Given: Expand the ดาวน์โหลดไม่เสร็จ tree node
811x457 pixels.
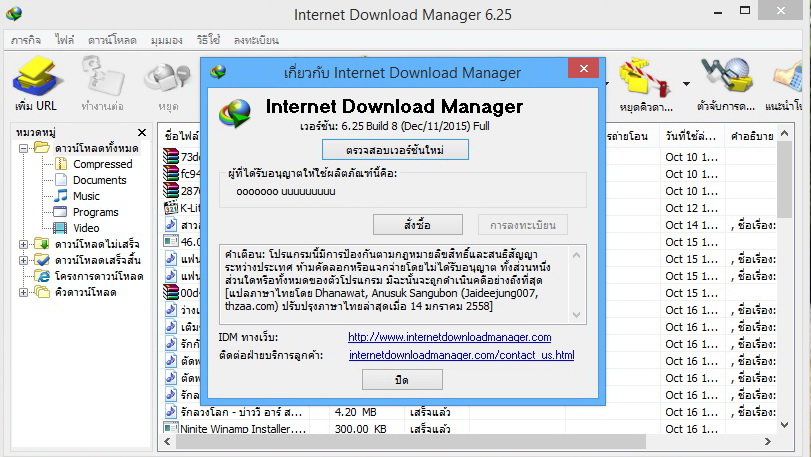Looking at the screenshot, I should 23,244.
